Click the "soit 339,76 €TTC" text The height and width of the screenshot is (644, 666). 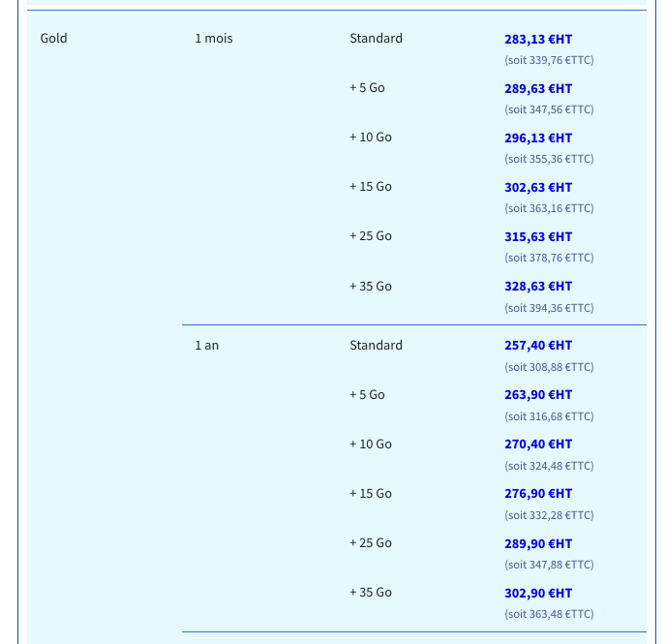click(549, 60)
